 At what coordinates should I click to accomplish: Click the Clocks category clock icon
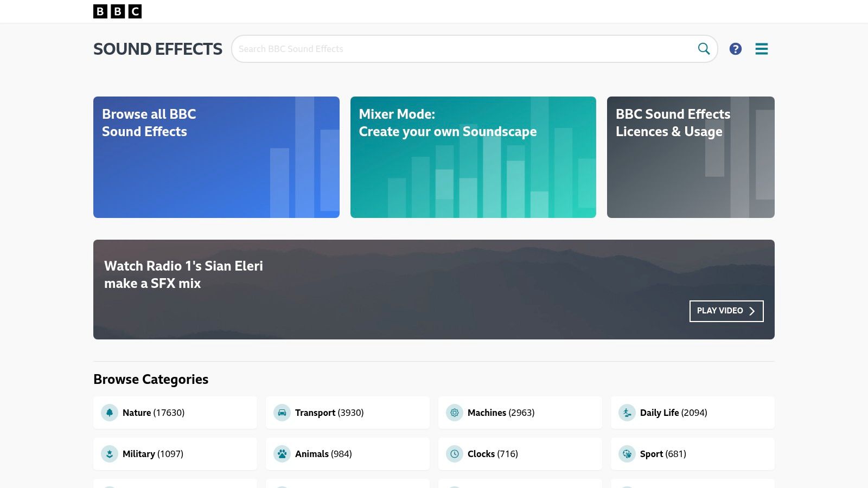pyautogui.click(x=455, y=454)
